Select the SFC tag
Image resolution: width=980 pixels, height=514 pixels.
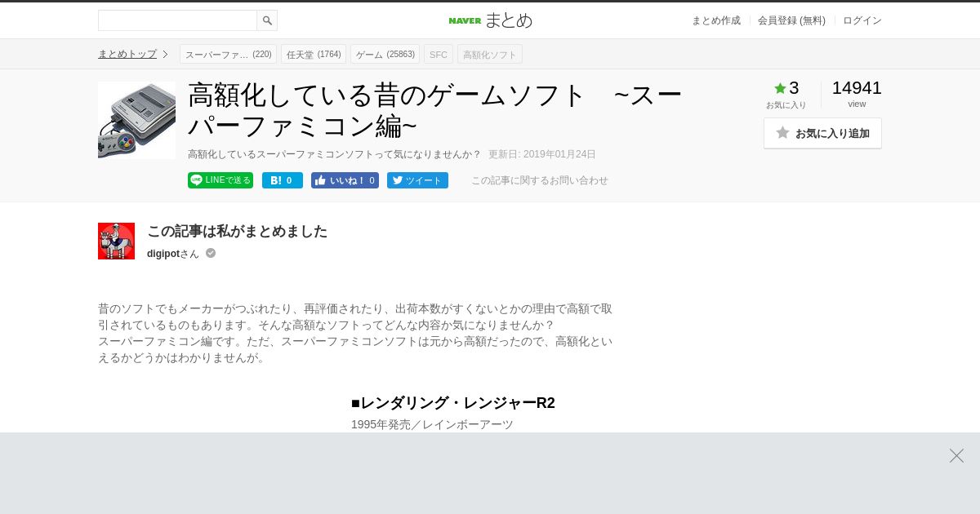click(439, 54)
